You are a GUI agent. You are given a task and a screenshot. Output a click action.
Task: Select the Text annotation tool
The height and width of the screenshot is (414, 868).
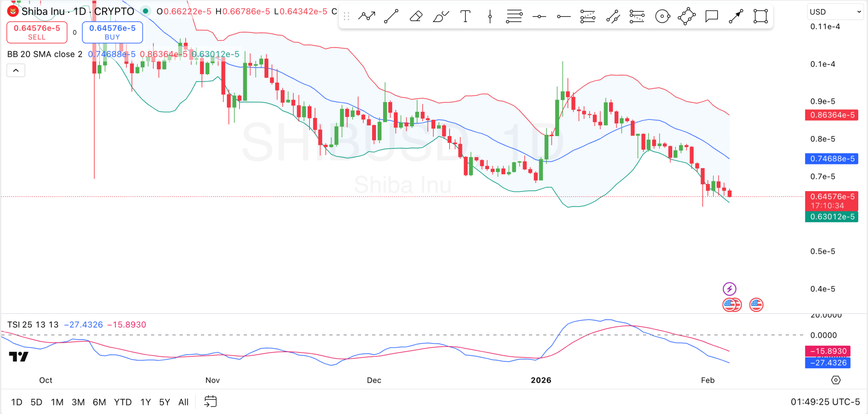tap(465, 16)
